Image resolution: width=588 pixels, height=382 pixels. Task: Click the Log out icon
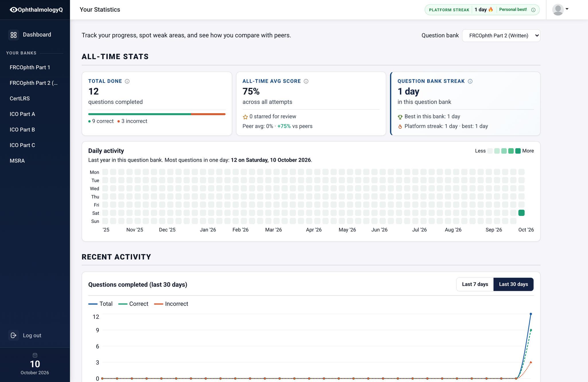pos(13,335)
